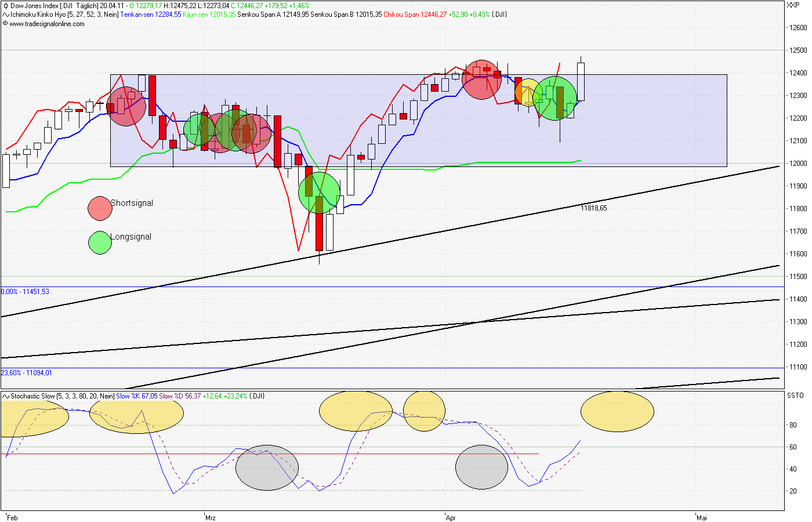Select the wave icon beside Stochastic Slow
Viewport: 812px width, 522px height.
click(x=5, y=394)
